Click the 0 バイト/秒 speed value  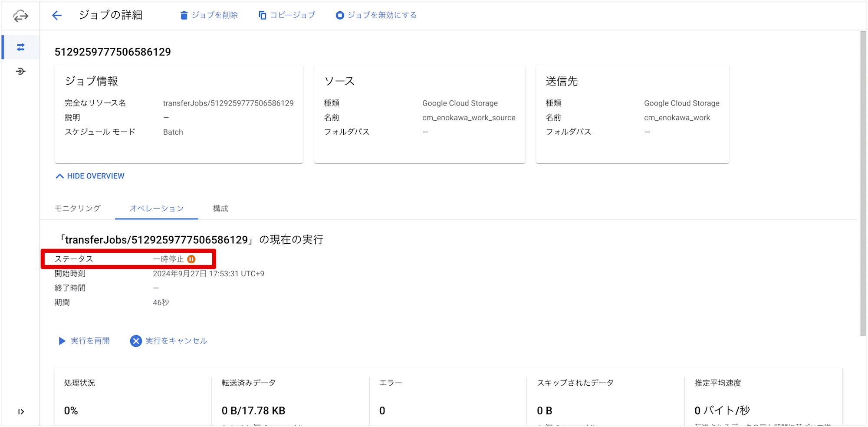722,410
